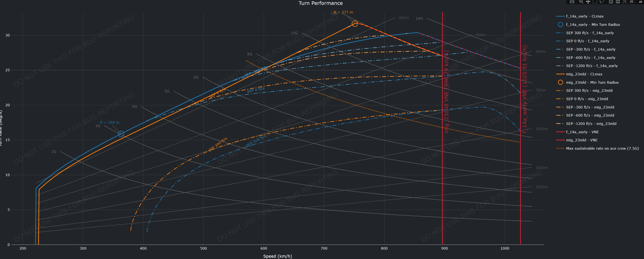Screen dimensions: 644x259
Task: Select the Box Select tool
Action: [595, 2]
